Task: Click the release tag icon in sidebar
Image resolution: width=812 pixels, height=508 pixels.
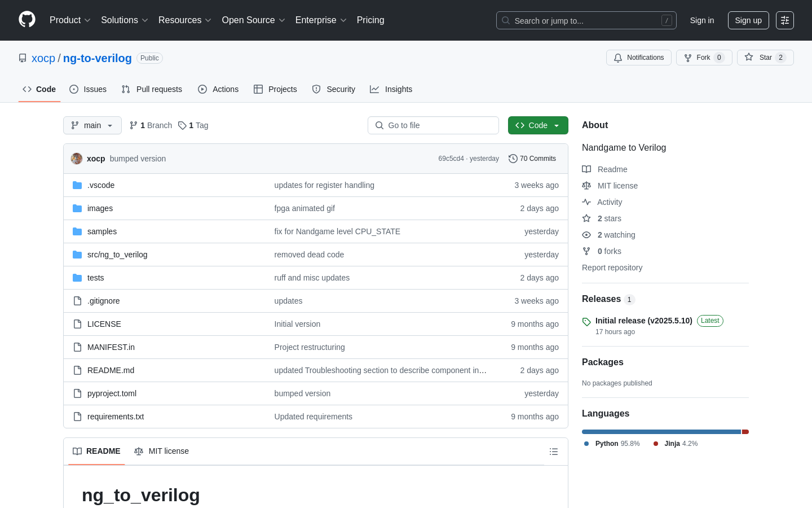Action: (x=586, y=322)
